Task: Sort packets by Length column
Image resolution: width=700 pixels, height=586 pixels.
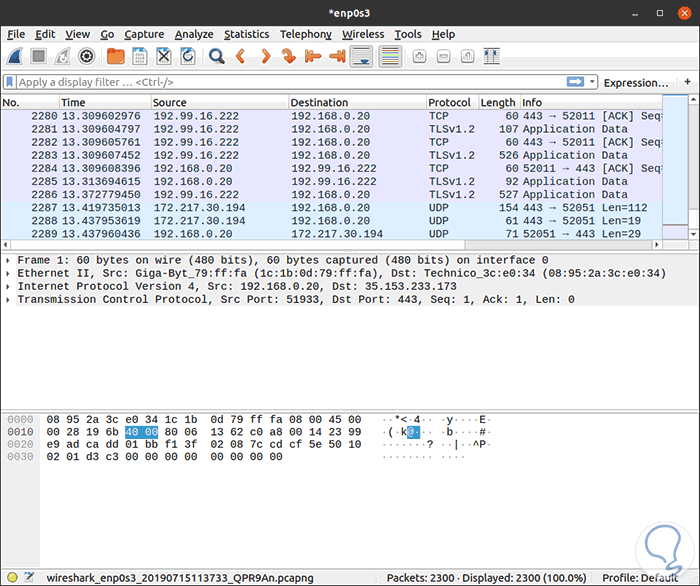Action: [500, 103]
